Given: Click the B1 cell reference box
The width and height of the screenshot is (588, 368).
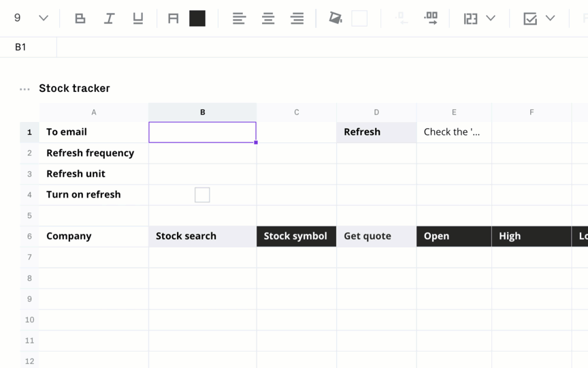Looking at the screenshot, I should click(28, 47).
